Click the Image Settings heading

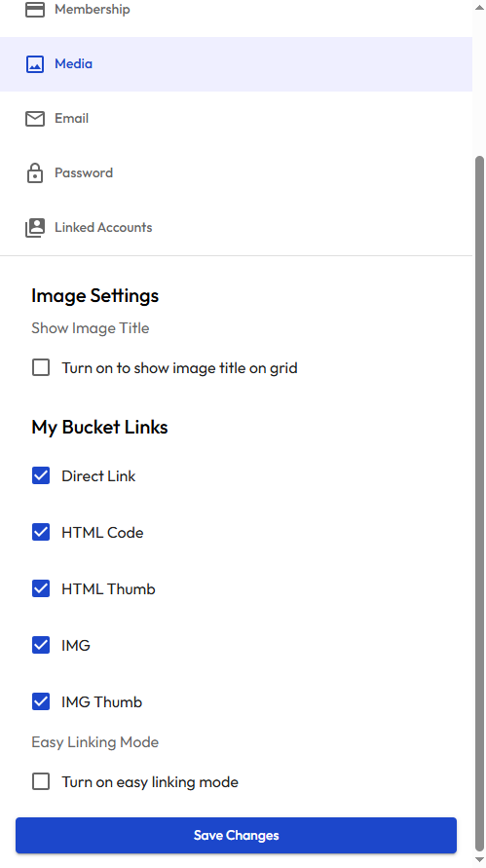94,295
